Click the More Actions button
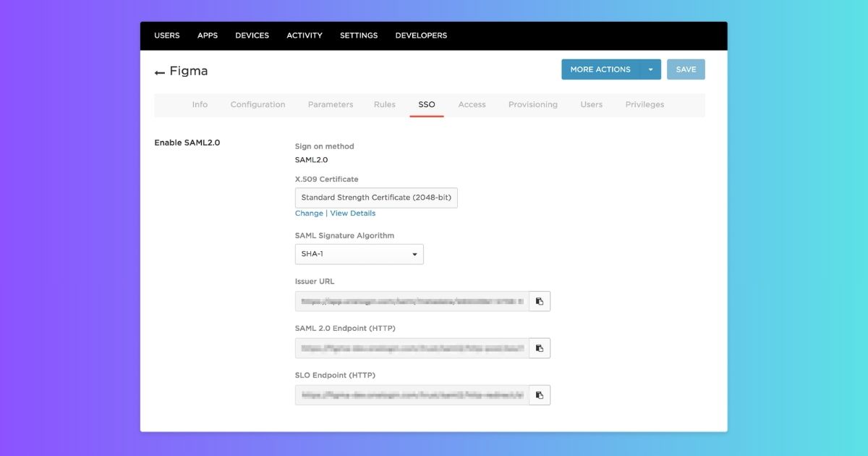The width and height of the screenshot is (868, 456). click(x=600, y=69)
